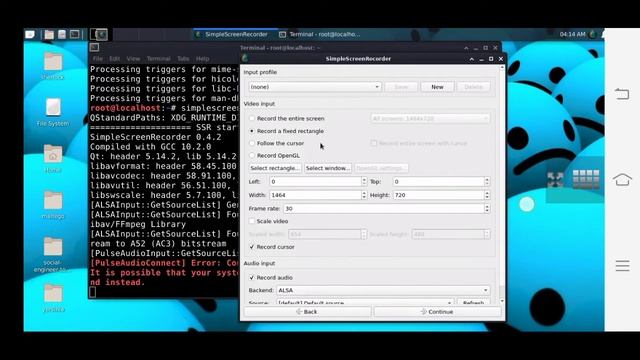Click the Frame rate stepper arrows
640x360 pixels.
point(487,209)
